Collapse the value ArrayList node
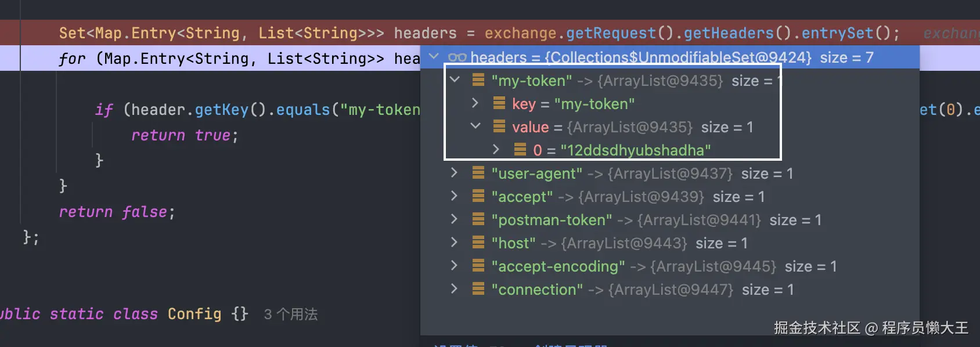The height and width of the screenshot is (347, 980). [475, 126]
